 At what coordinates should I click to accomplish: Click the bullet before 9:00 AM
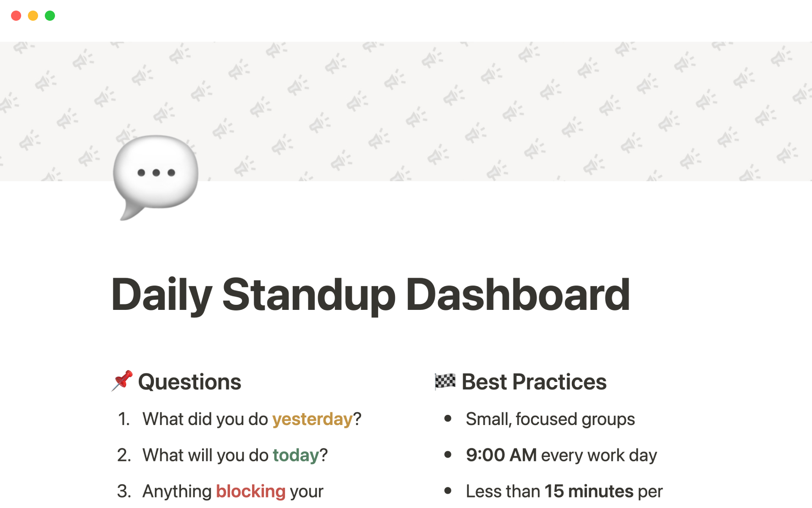point(448,455)
